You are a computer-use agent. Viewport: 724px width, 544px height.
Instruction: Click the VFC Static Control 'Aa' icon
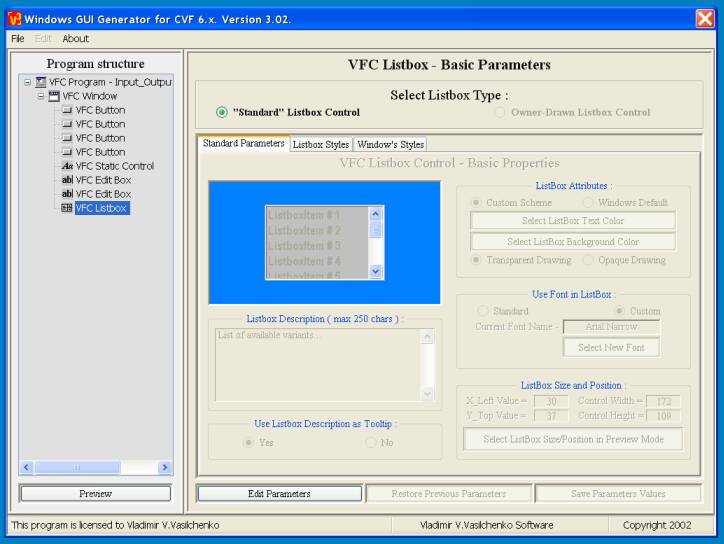pyautogui.click(x=67, y=166)
